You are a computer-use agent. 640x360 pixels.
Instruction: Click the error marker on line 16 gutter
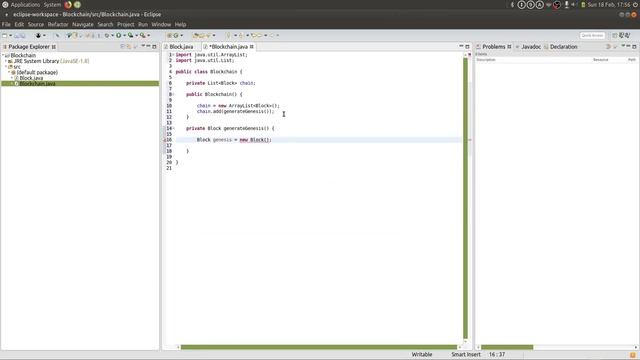(165, 140)
